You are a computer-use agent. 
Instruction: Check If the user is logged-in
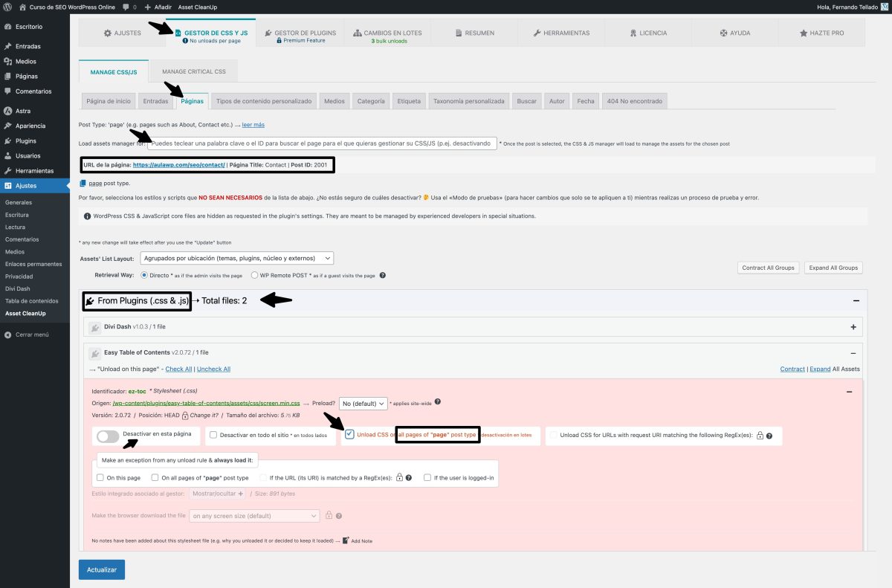(427, 477)
